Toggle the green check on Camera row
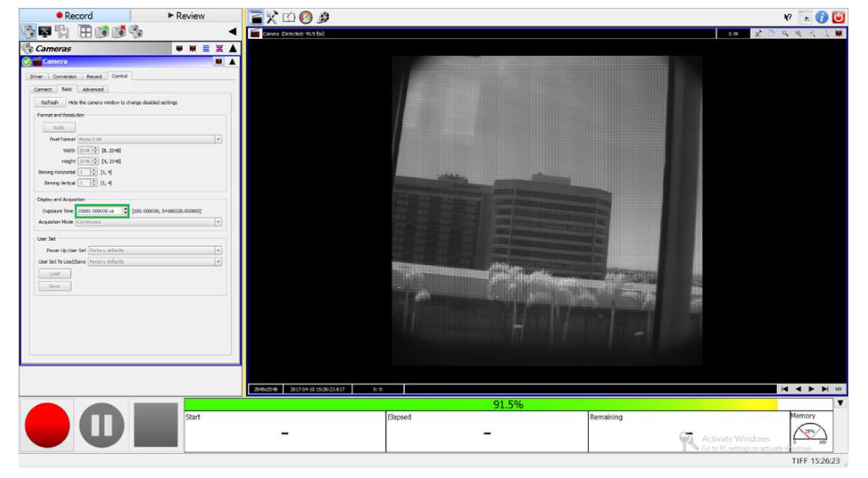Viewport: 868px width, 478px height. pyautogui.click(x=27, y=62)
